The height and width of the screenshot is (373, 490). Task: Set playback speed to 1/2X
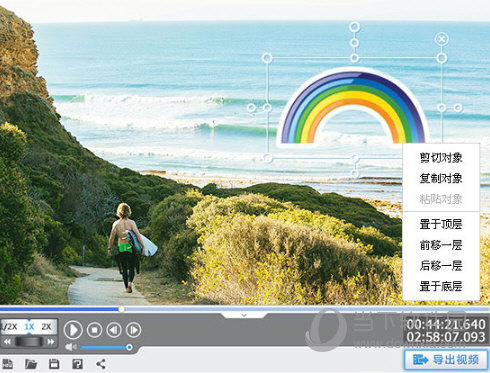click(x=9, y=326)
